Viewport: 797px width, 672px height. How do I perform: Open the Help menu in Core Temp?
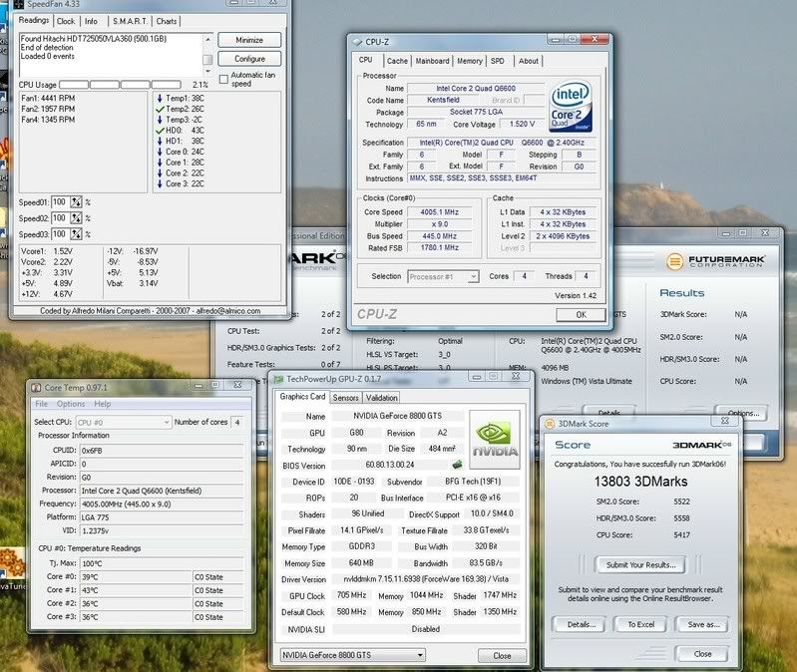point(102,404)
